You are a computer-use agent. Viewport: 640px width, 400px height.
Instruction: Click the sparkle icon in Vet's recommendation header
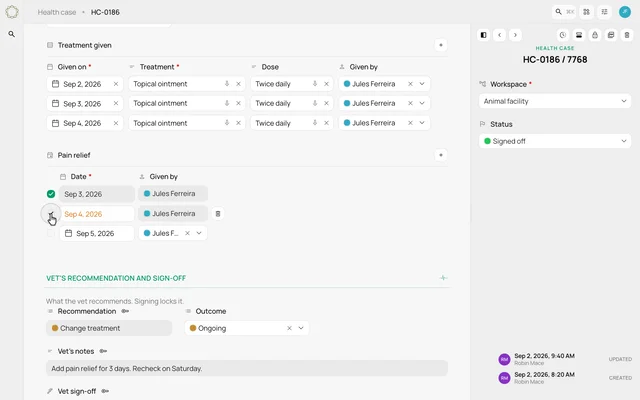[443, 278]
